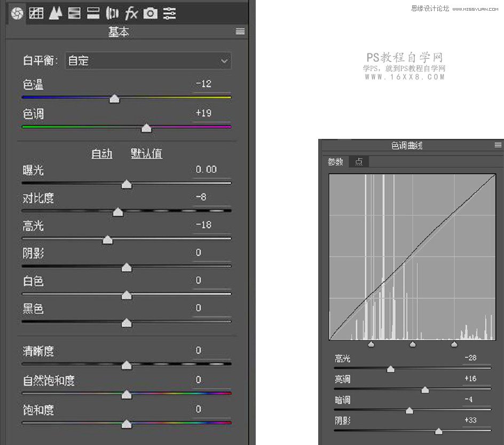Click the 自然饱和度 value field
Screen dimensions: 504x445
211,380
